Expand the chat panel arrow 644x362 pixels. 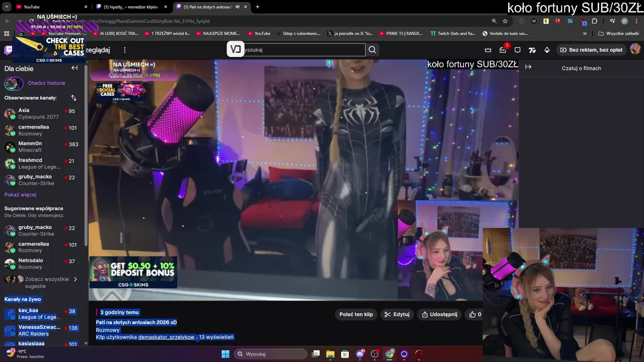[x=528, y=67]
